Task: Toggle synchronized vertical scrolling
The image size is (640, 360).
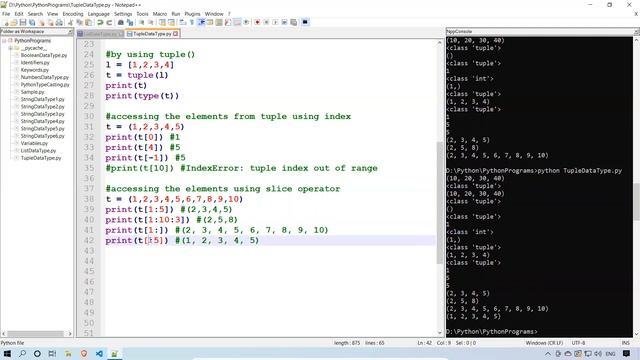Action: click(x=162, y=22)
